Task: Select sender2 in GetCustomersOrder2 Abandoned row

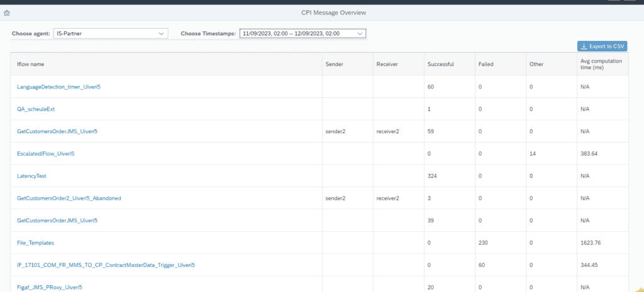Action: click(x=335, y=198)
